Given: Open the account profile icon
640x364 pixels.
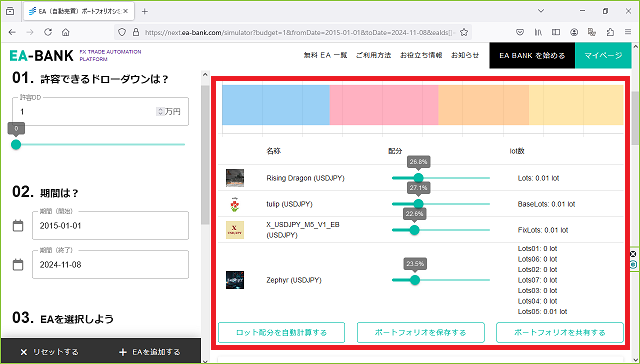Looking at the screenshot, I should click(x=574, y=32).
